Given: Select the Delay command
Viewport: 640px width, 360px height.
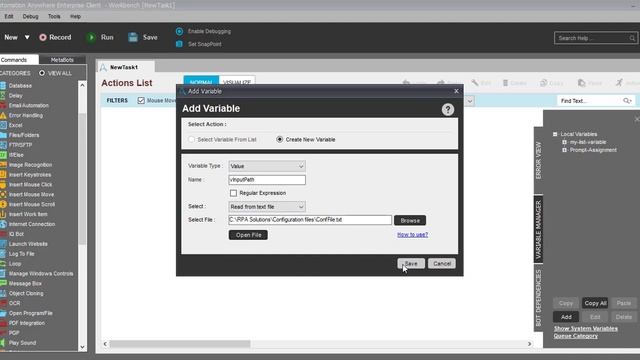Looking at the screenshot, I should pos(16,96).
